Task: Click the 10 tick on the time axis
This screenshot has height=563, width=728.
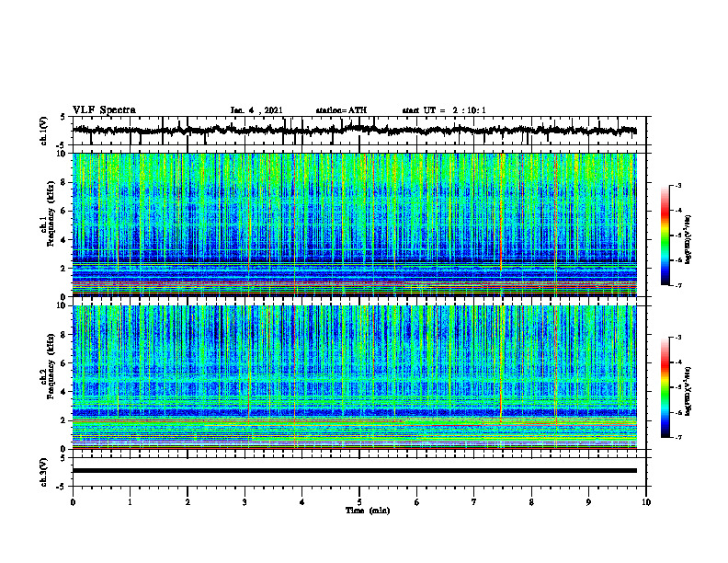Action: click(x=646, y=502)
